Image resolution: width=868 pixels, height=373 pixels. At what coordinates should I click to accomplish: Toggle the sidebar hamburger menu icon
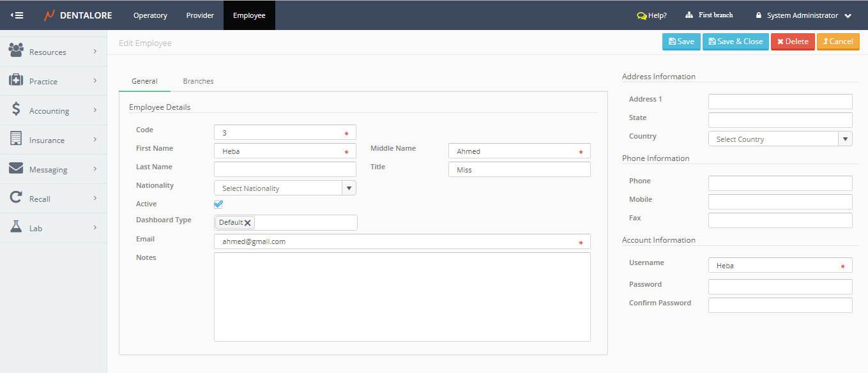click(x=17, y=15)
